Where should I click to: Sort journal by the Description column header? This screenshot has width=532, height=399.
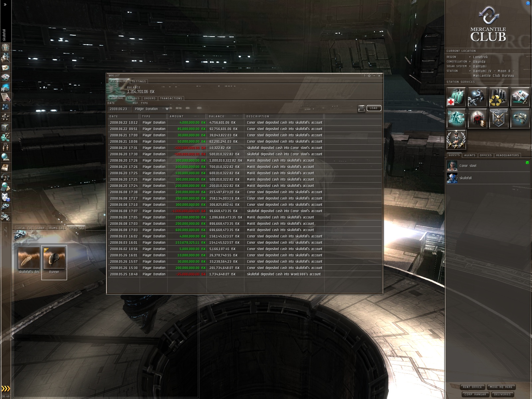pos(284,116)
